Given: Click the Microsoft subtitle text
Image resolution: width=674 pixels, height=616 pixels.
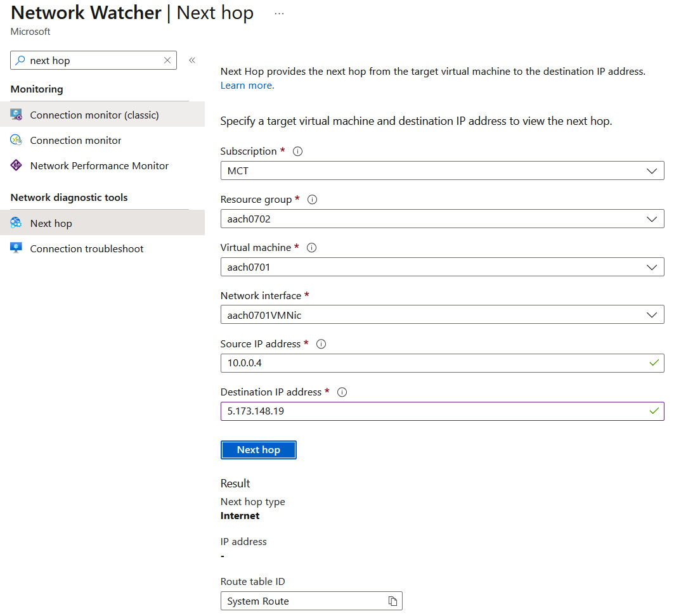Looking at the screenshot, I should click(30, 31).
